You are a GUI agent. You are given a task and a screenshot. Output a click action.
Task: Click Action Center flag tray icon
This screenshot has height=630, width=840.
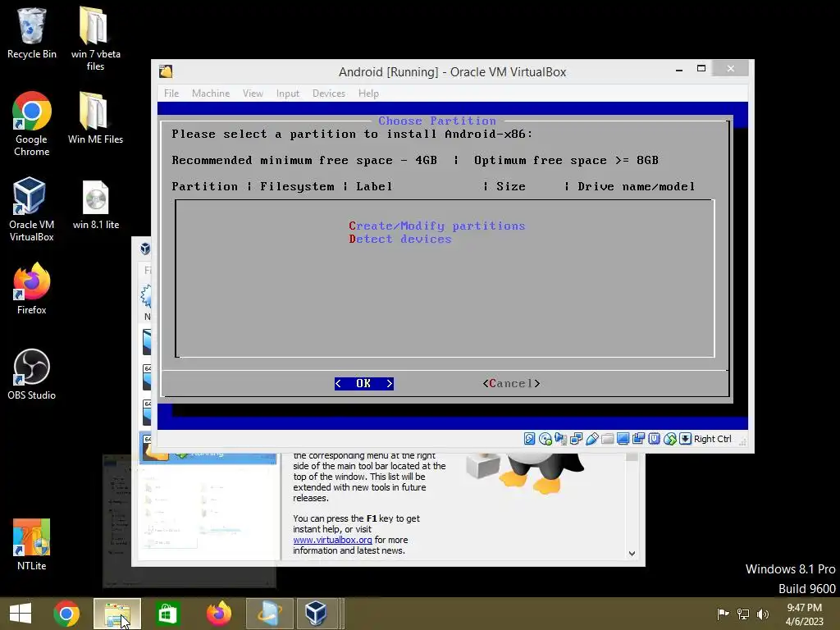(x=723, y=614)
